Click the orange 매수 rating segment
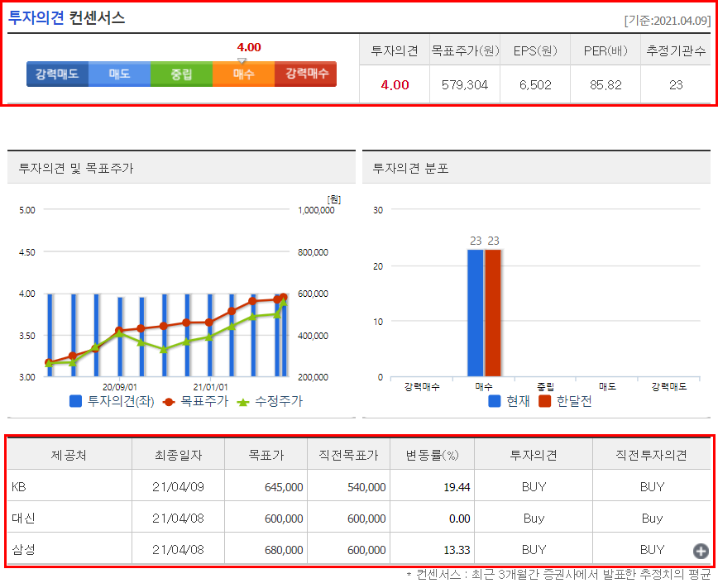 tap(243, 74)
